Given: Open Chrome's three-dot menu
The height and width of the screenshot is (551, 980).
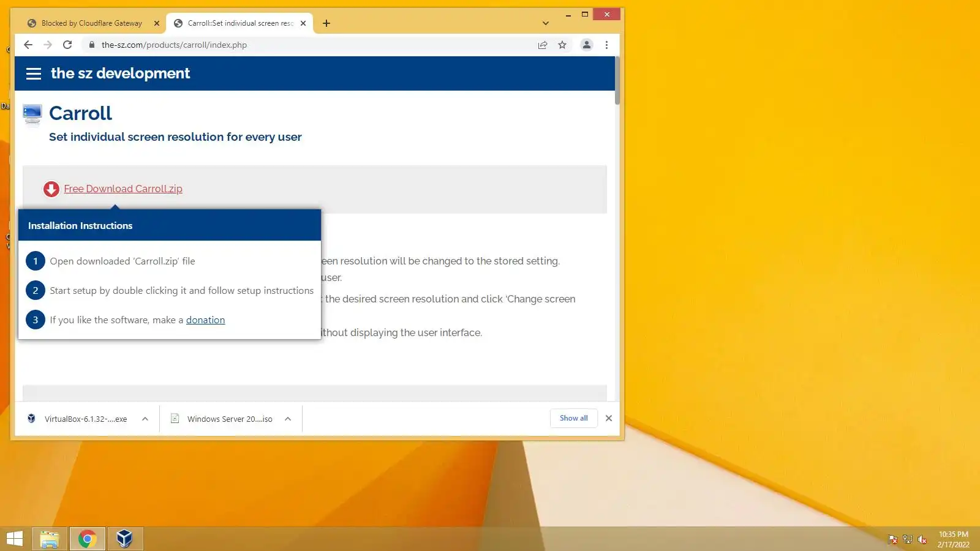Looking at the screenshot, I should coord(606,45).
